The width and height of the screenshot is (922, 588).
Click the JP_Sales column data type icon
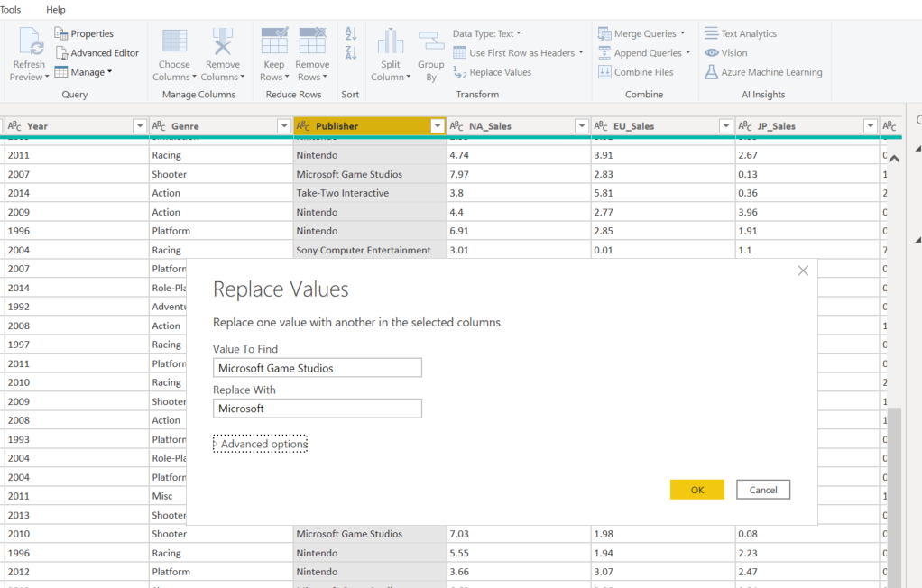pyautogui.click(x=745, y=126)
